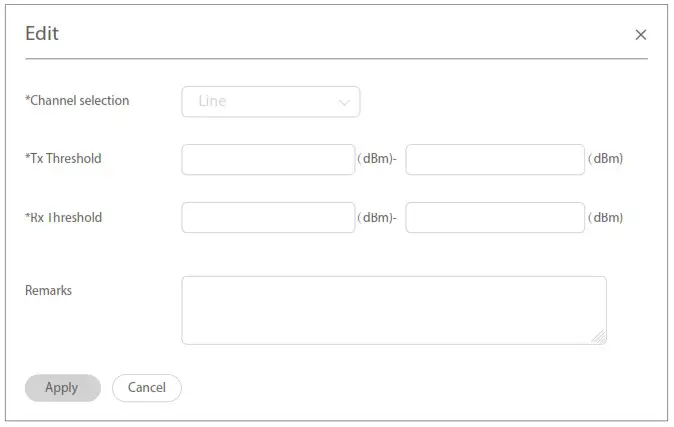Click the chevron arrow beside Line
Viewport: 674px width, 427px height.
pyautogui.click(x=344, y=102)
